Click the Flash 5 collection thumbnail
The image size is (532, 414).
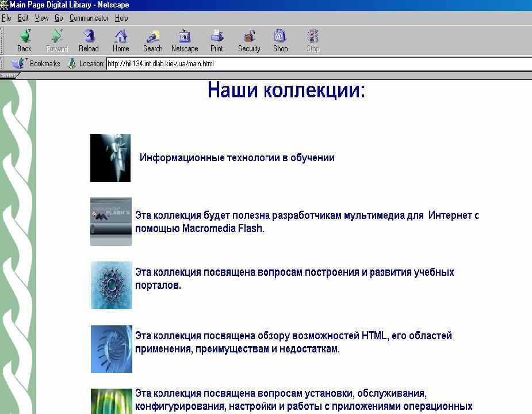click(x=111, y=222)
